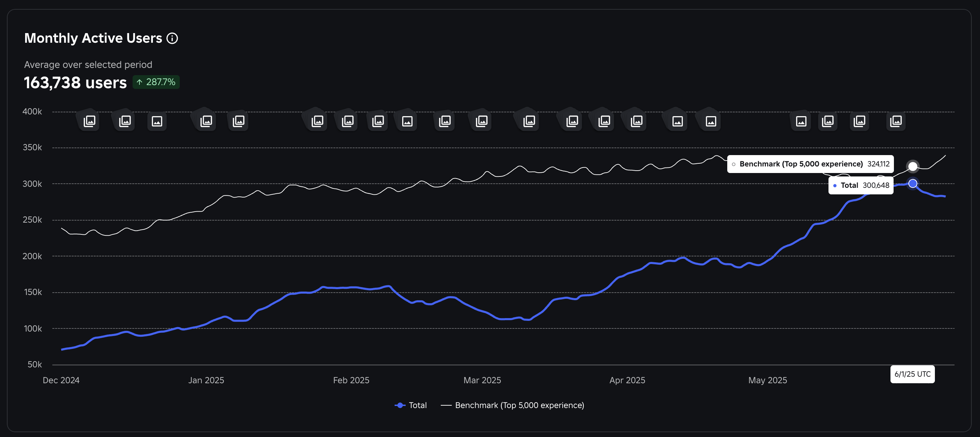Open gallery marker just after Apr 2025 label
980x437 pixels.
636,121
